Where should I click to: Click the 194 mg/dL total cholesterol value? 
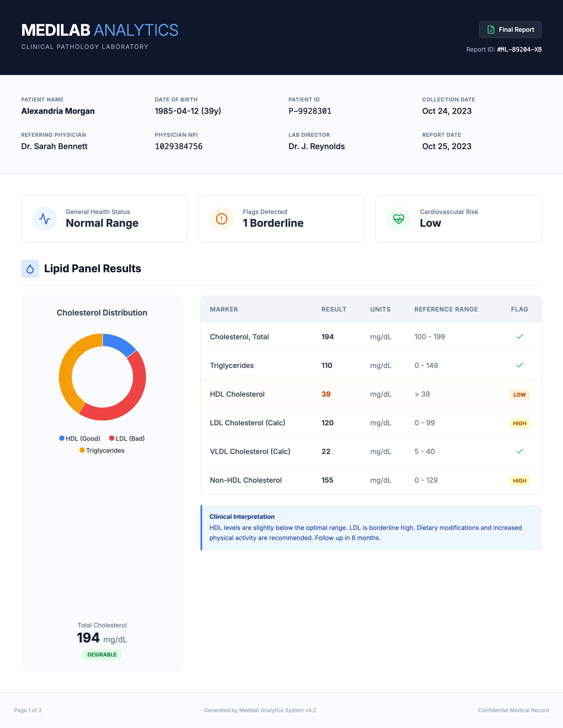pos(102,638)
